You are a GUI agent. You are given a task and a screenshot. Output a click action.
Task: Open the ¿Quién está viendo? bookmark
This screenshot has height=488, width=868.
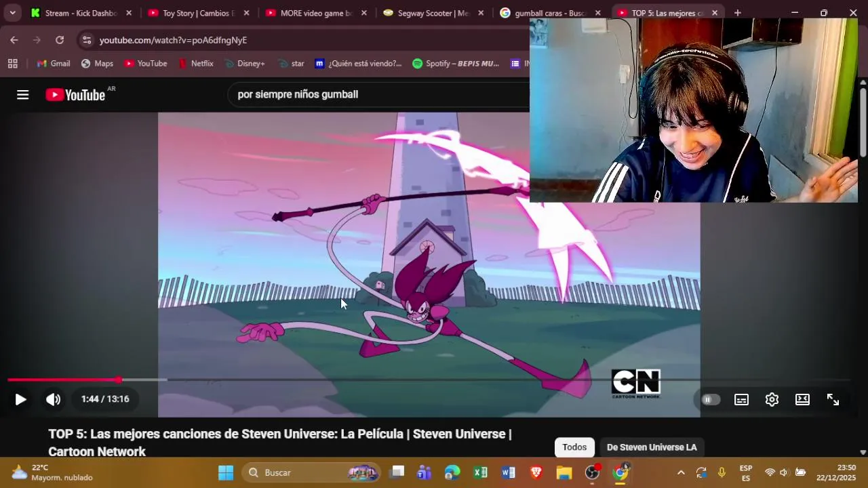358,64
